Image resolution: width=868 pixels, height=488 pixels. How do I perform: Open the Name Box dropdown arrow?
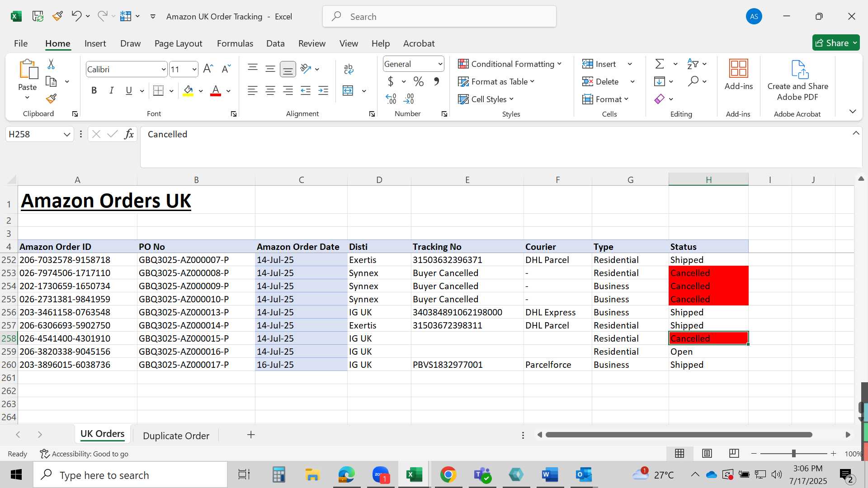pyautogui.click(x=67, y=134)
